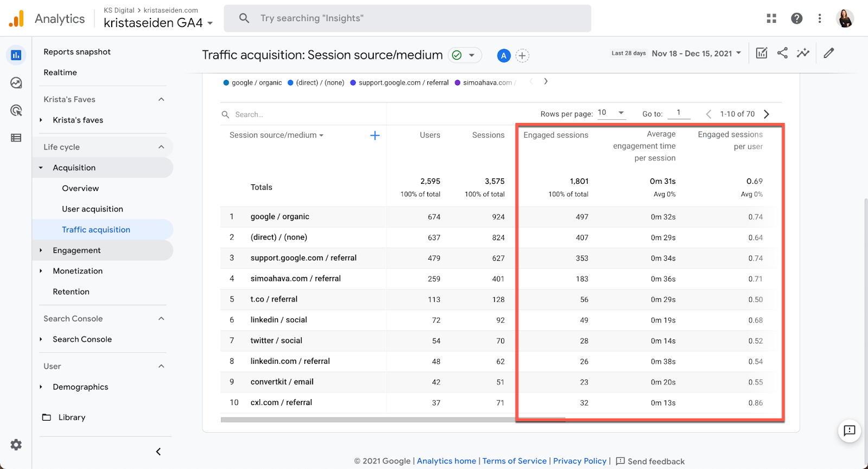Collapse the User section

161,366
